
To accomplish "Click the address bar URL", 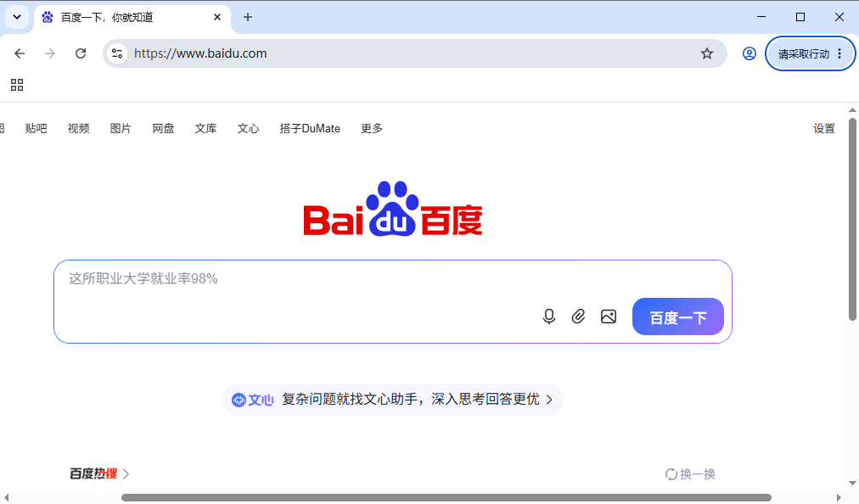I will click(x=200, y=53).
